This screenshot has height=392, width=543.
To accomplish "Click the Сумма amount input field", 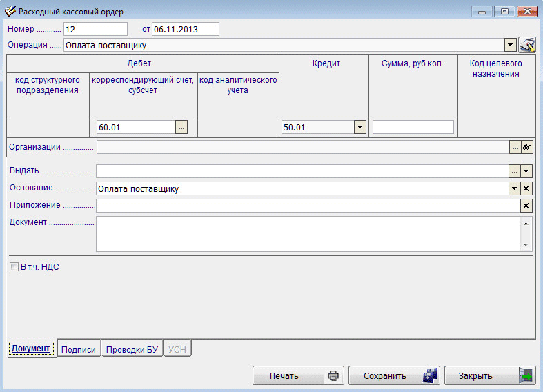I will click(413, 127).
